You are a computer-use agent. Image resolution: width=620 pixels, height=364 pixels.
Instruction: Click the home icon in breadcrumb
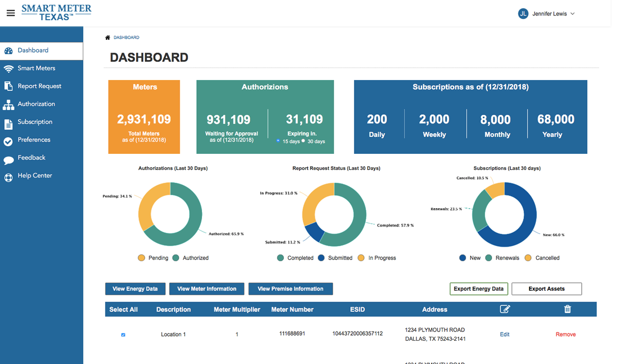tap(107, 38)
